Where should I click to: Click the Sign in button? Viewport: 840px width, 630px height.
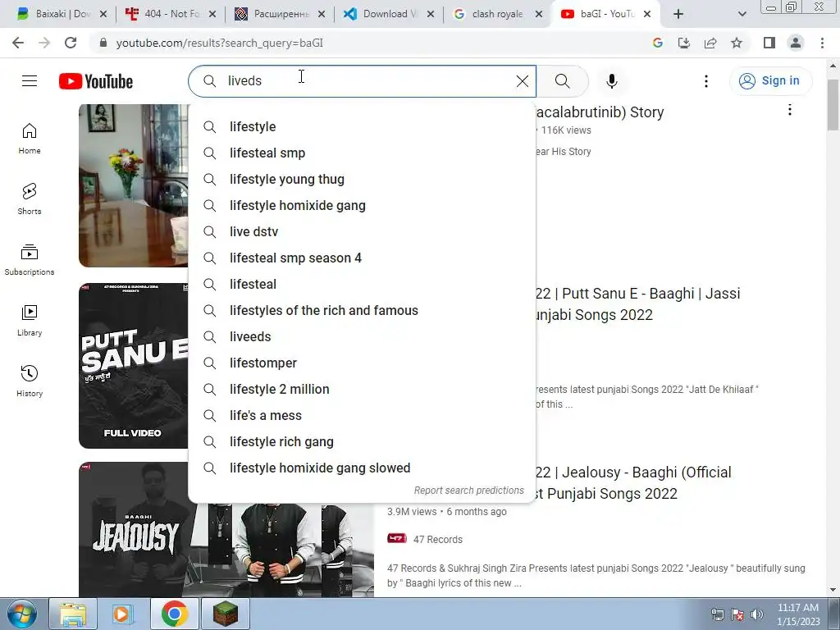770,81
